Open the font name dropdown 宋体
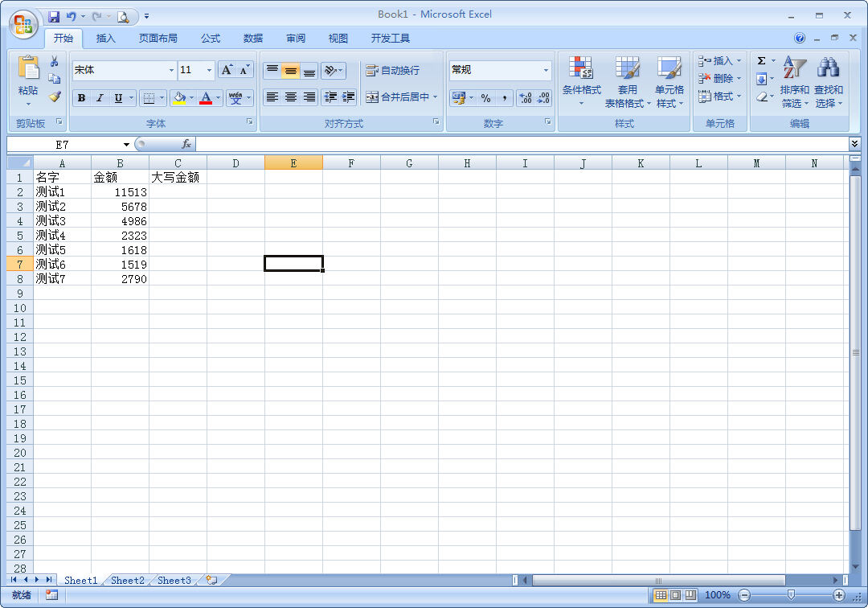Screen dimensions: 868x608 coord(171,70)
